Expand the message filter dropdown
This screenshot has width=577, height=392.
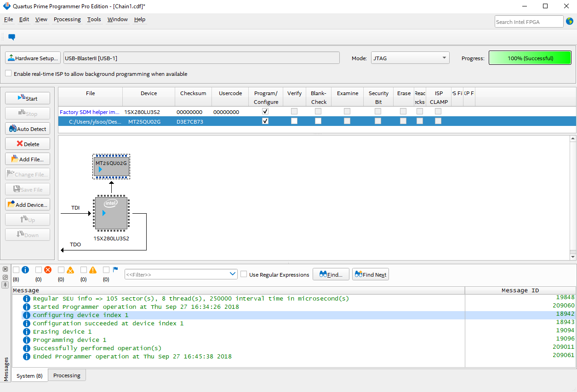coord(233,274)
